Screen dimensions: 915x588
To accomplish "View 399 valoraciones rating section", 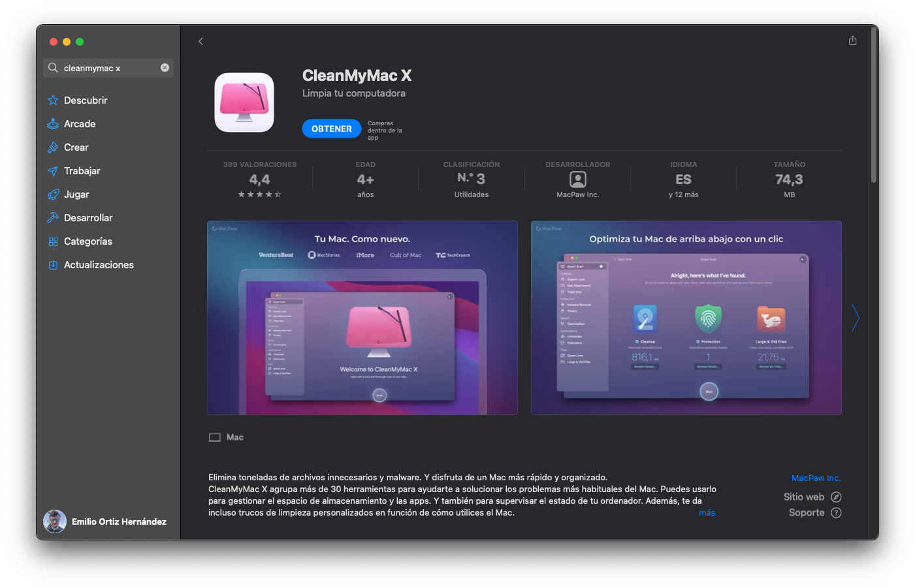I will coord(260,179).
